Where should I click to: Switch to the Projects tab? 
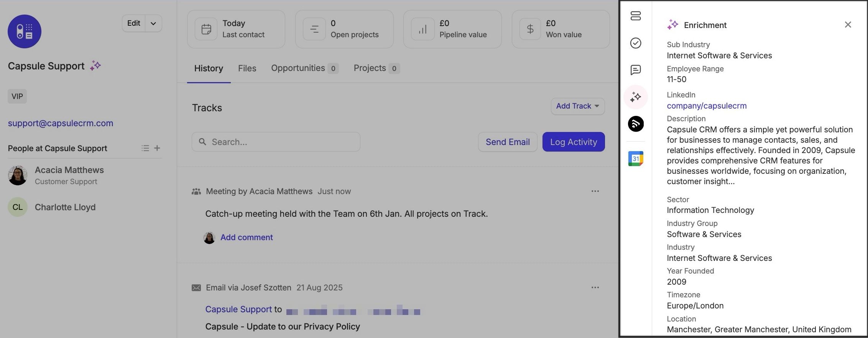377,68
